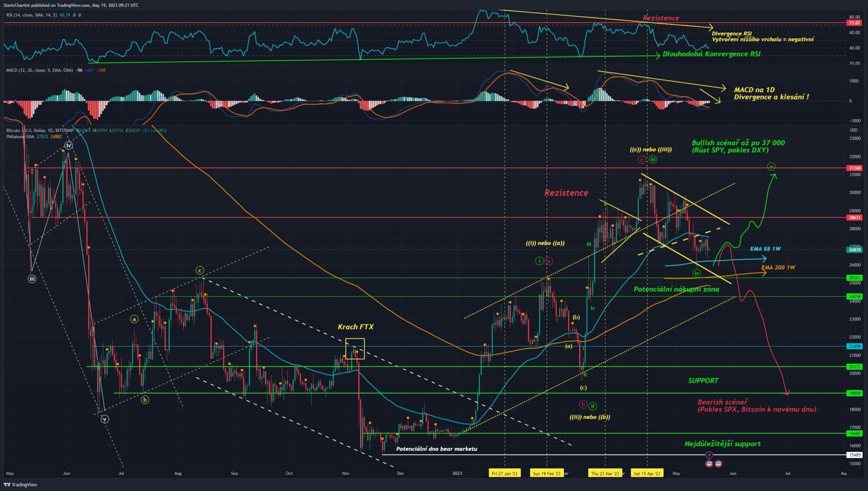Click the left US flag event icon
Screen dimensions: 868x491
tap(709, 464)
